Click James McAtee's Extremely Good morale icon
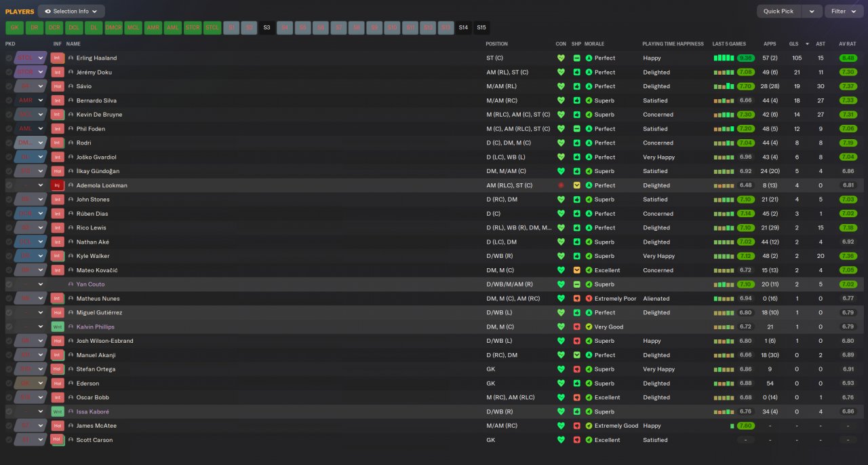The height and width of the screenshot is (465, 868). (x=589, y=426)
